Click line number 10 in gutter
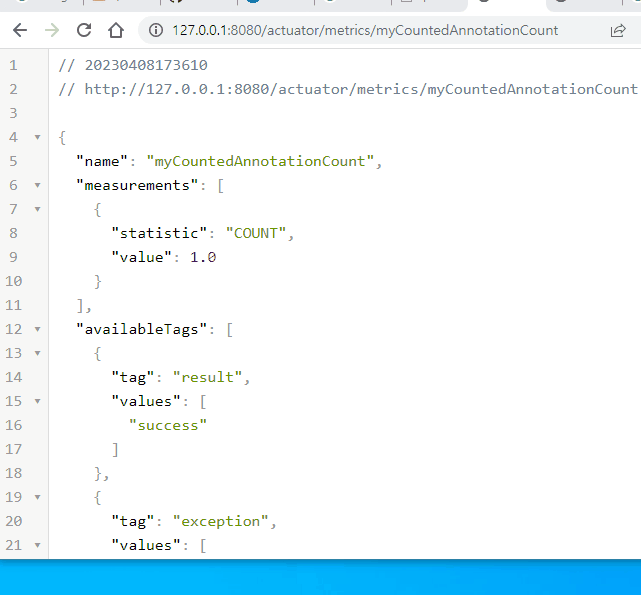This screenshot has width=641, height=595. pos(13,281)
